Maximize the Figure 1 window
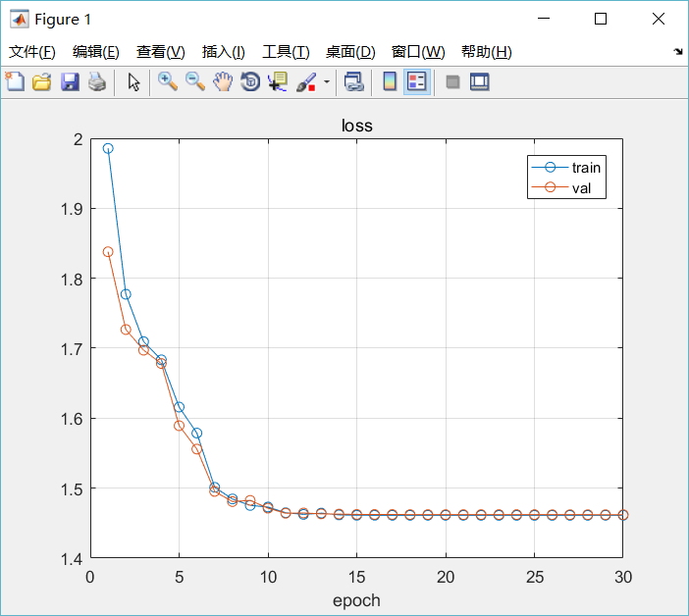 tap(601, 19)
